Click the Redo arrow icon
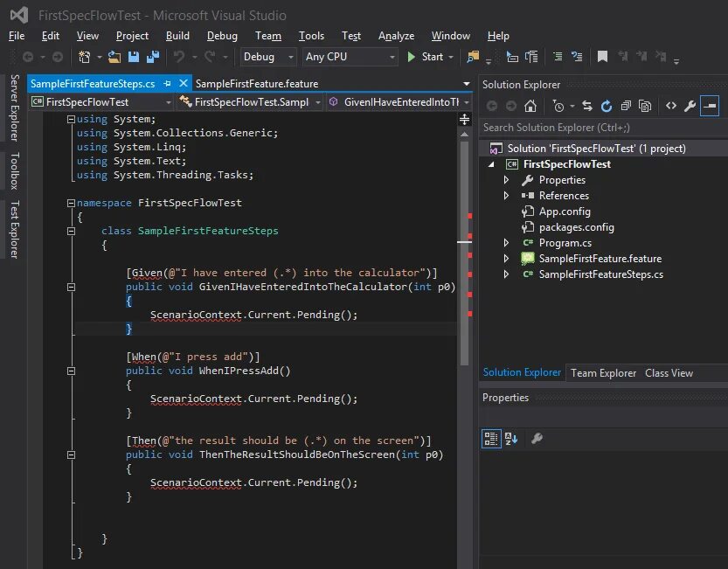The height and width of the screenshot is (569, 728). coord(210,57)
